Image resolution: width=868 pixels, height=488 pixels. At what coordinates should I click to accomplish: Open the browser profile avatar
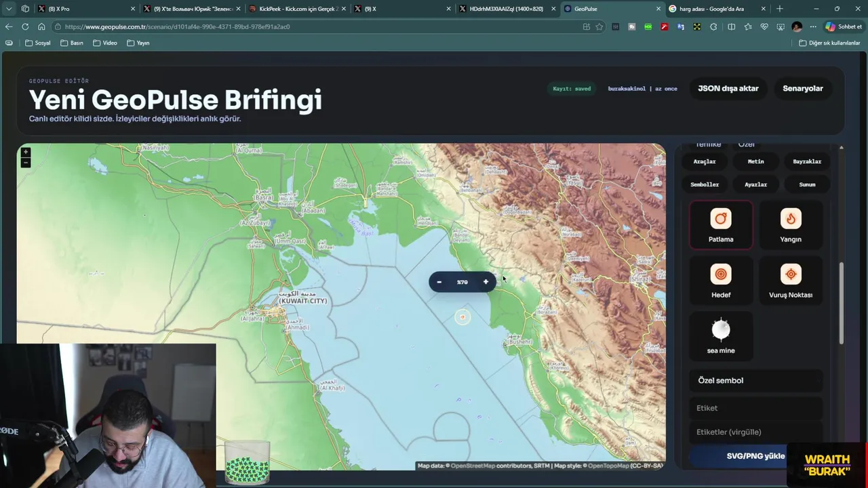(x=797, y=26)
